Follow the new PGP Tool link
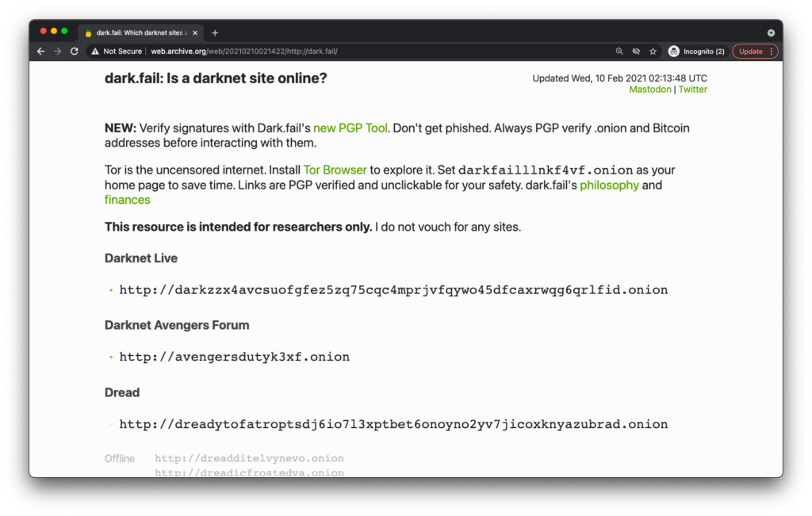 [350, 128]
